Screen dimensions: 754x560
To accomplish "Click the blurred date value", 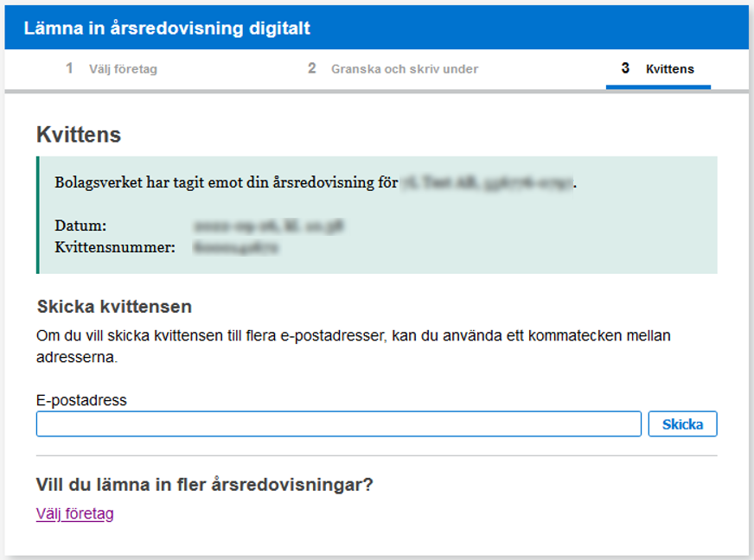I will (269, 226).
